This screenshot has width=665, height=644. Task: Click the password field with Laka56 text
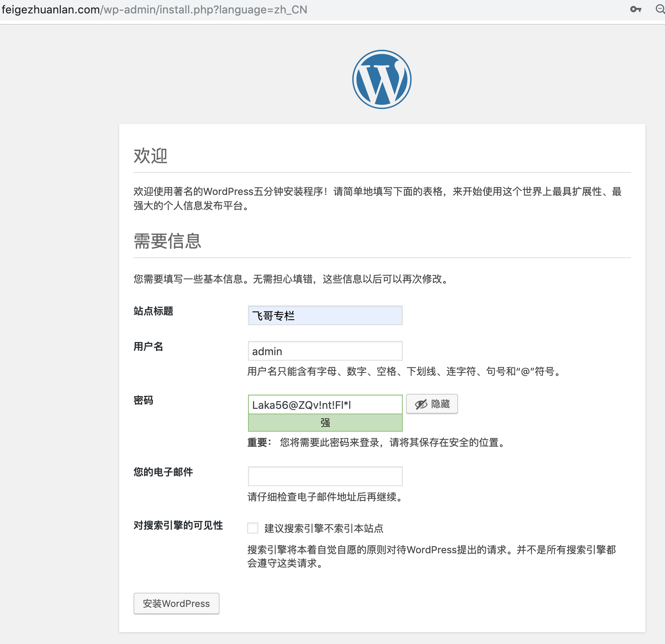(325, 404)
